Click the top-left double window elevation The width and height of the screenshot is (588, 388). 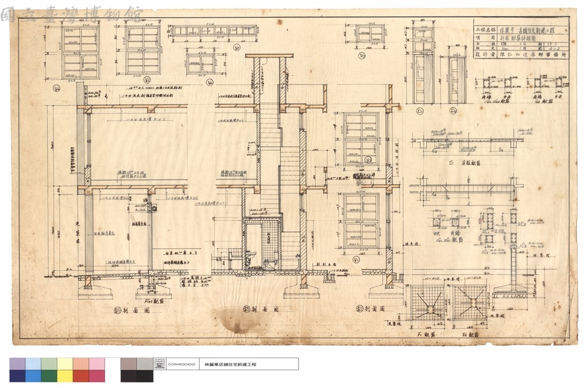pos(80,52)
